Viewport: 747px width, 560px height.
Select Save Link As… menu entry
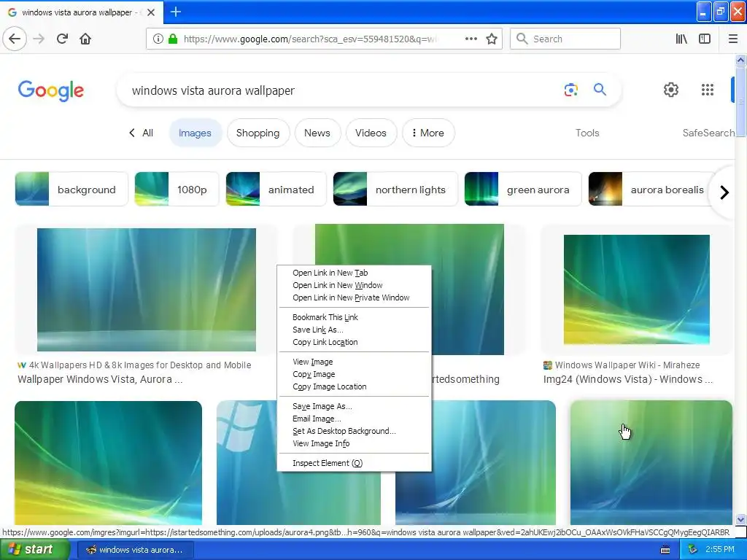354,330
